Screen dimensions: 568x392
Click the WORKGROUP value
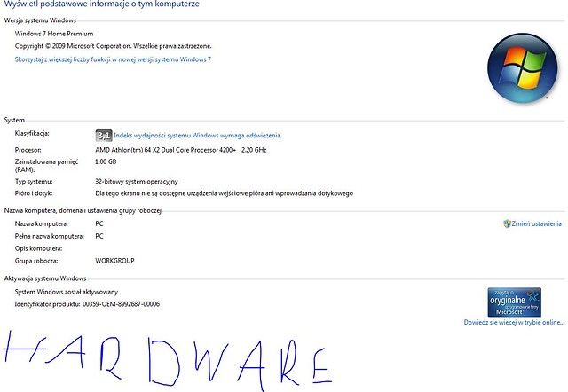[114, 261]
